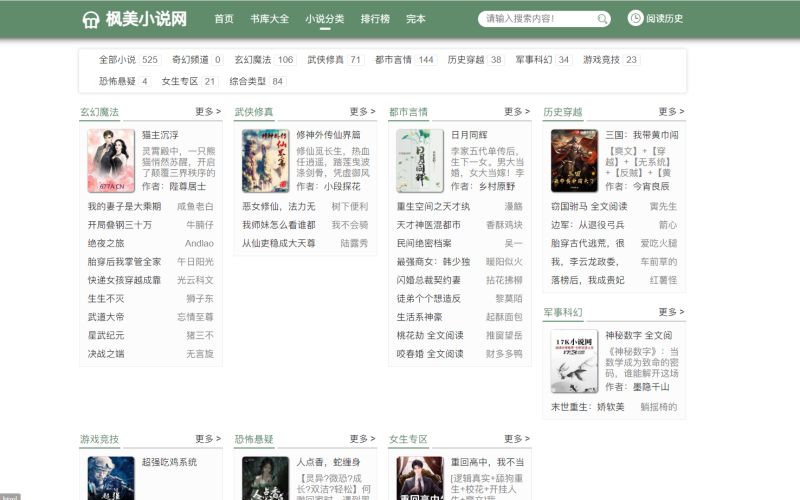Select the 都市言情 144 category filter

click(x=405, y=60)
